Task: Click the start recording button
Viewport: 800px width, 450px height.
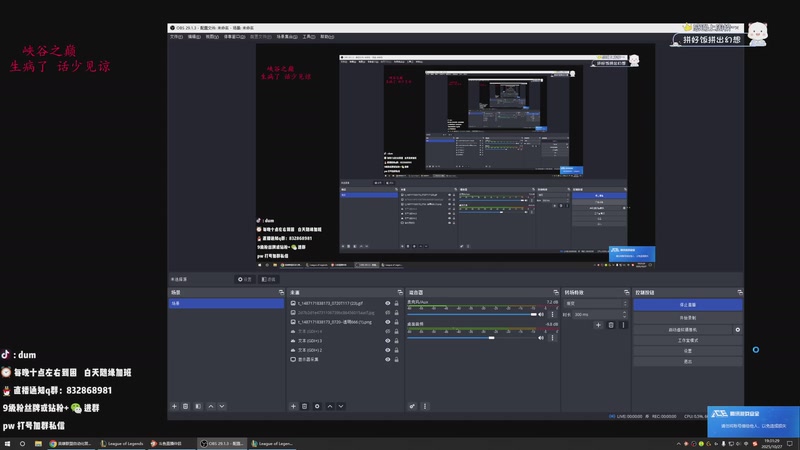Action: 687,317
